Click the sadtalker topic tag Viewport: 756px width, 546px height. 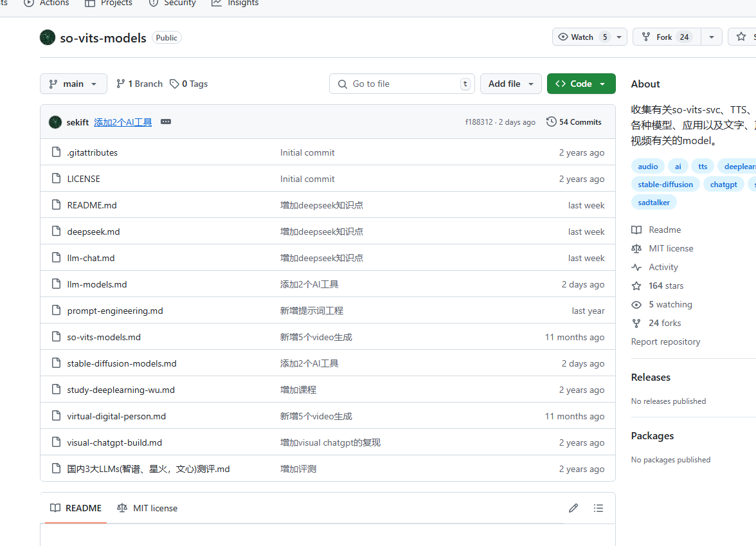(x=654, y=203)
